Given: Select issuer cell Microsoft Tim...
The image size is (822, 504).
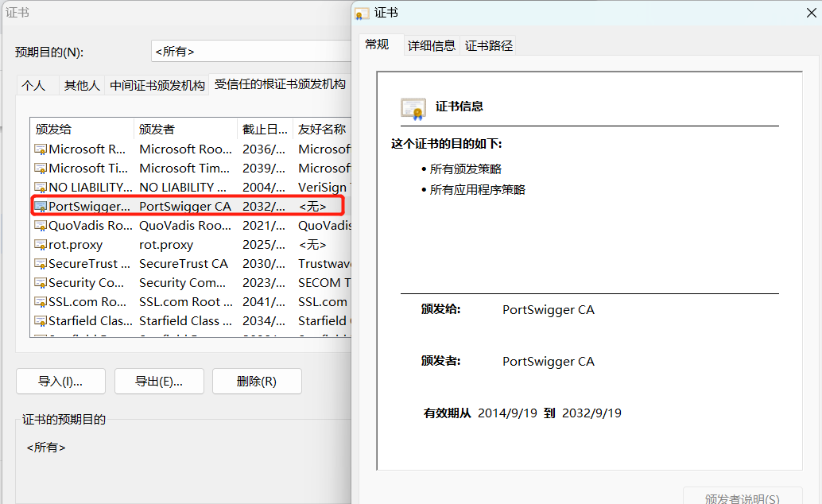Looking at the screenshot, I should (184, 169).
